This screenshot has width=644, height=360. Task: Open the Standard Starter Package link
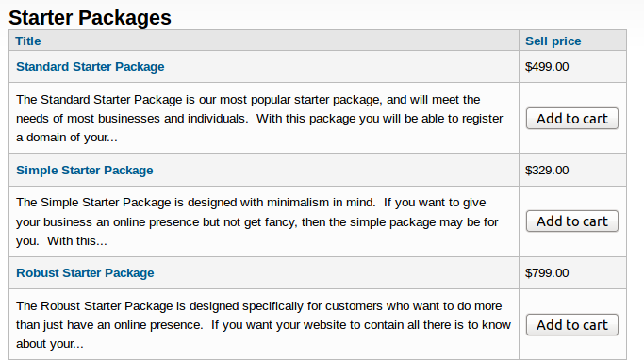click(90, 67)
